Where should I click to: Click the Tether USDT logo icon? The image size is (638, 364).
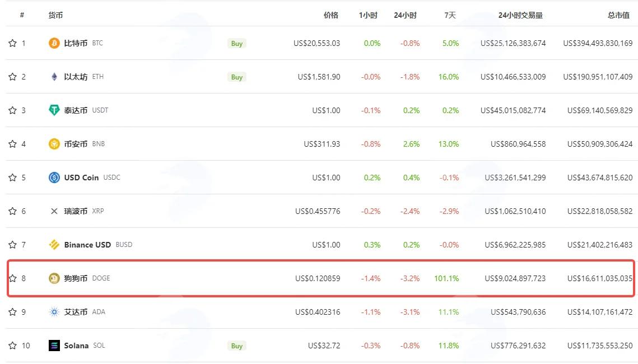[54, 110]
